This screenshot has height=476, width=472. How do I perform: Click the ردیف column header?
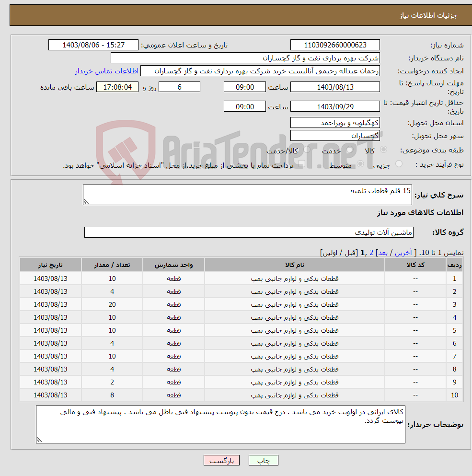point(454,265)
